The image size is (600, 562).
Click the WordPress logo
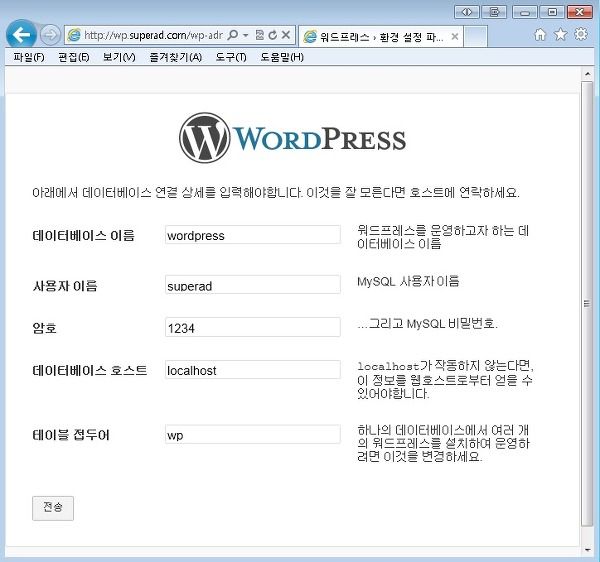[293, 138]
